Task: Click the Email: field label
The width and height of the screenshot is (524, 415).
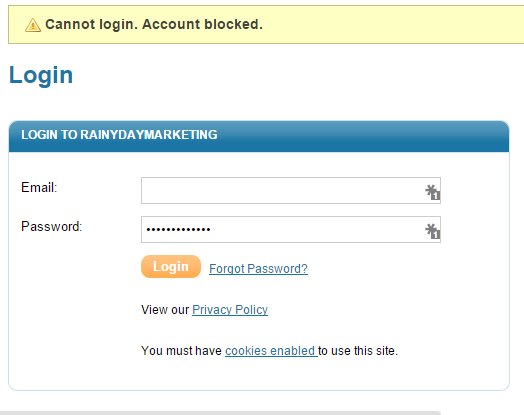Action: [39, 187]
